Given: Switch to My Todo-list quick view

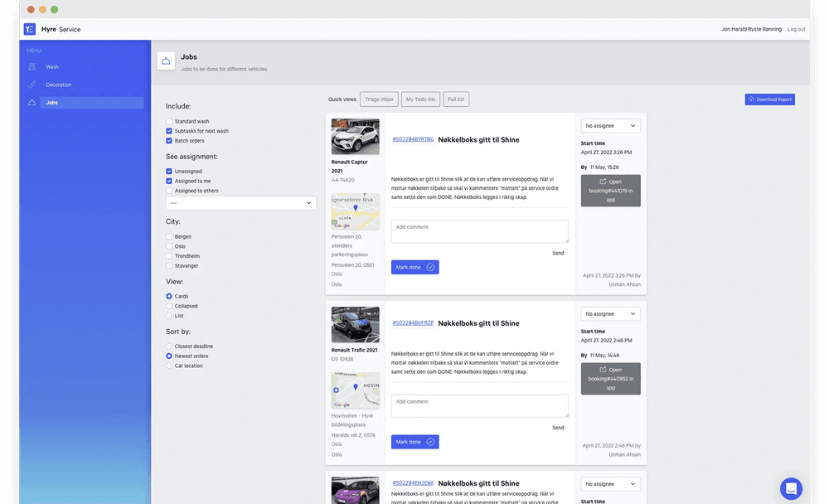Looking at the screenshot, I should click(421, 99).
